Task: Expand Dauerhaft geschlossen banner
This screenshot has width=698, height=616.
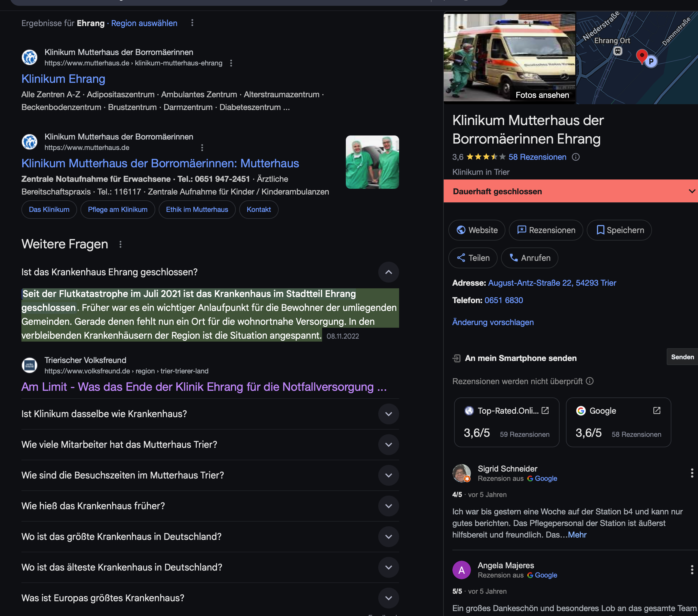Action: pyautogui.click(x=571, y=191)
